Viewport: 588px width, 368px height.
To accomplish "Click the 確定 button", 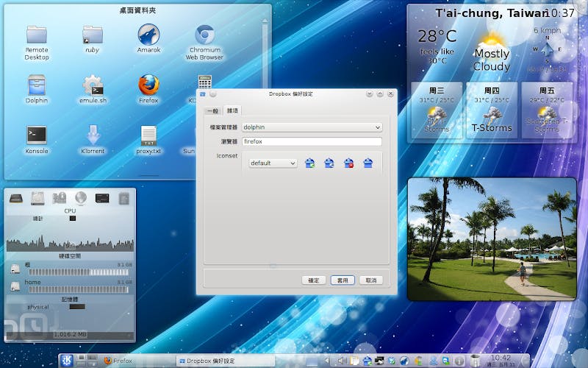I will pos(314,280).
